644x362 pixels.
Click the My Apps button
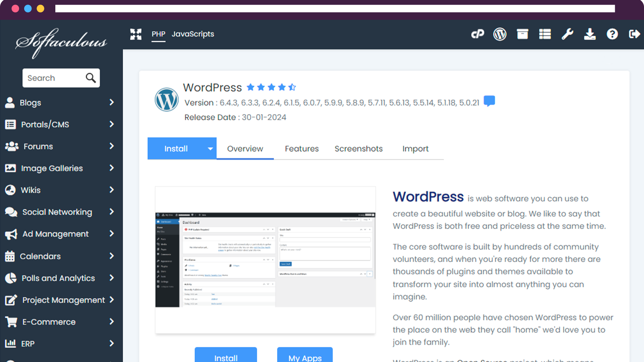click(305, 355)
